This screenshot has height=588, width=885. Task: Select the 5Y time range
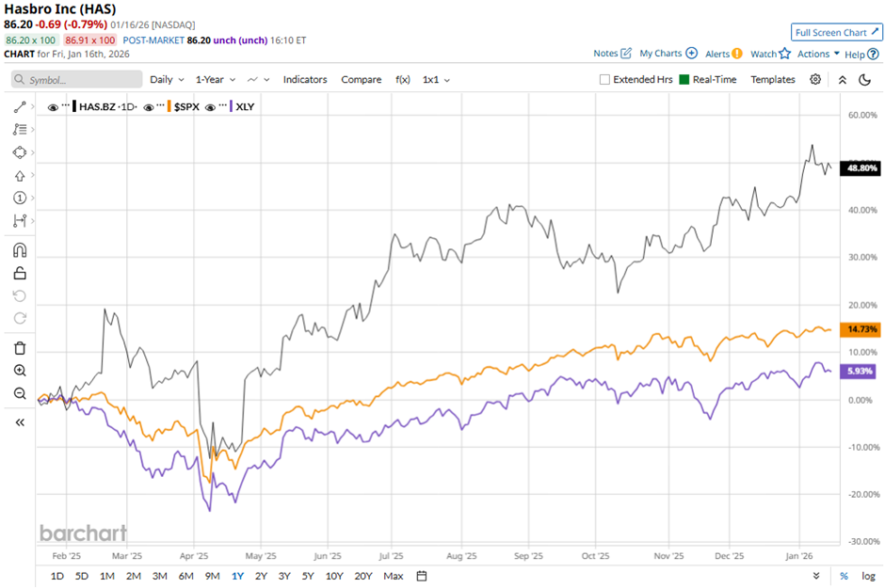(308, 576)
